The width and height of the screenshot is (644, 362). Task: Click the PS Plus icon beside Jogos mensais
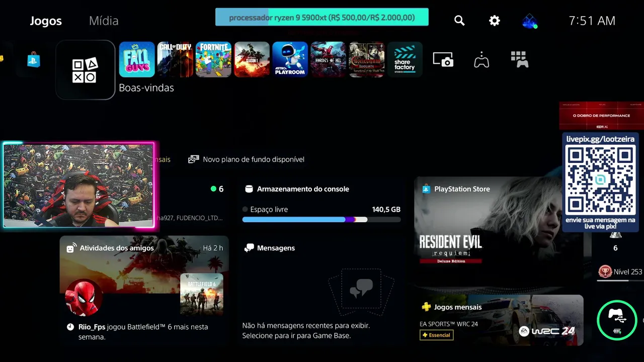(426, 307)
